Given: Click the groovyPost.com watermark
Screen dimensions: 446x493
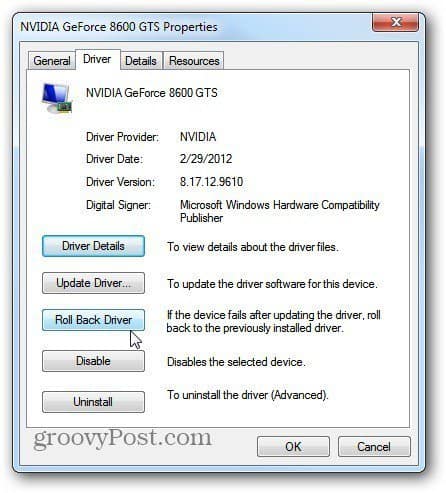Looking at the screenshot, I should click(x=122, y=438).
